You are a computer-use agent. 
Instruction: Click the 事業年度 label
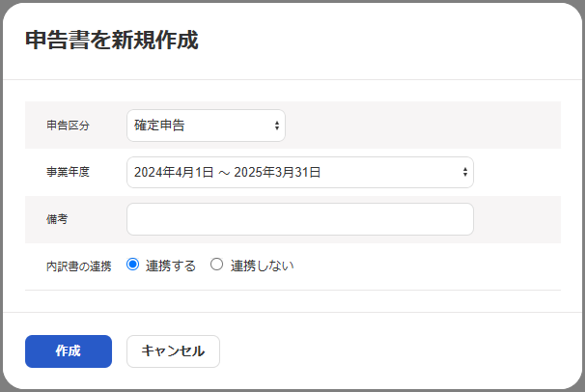[x=68, y=172]
